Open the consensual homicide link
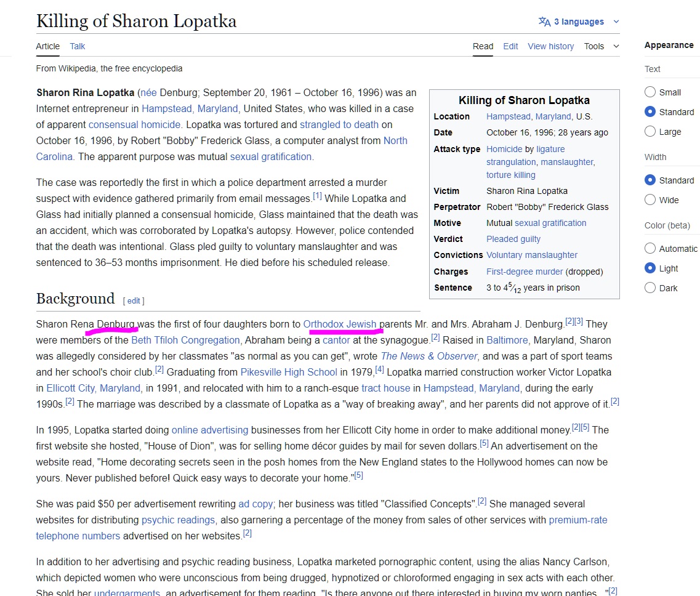This screenshot has height=596, width=700. coord(134,124)
